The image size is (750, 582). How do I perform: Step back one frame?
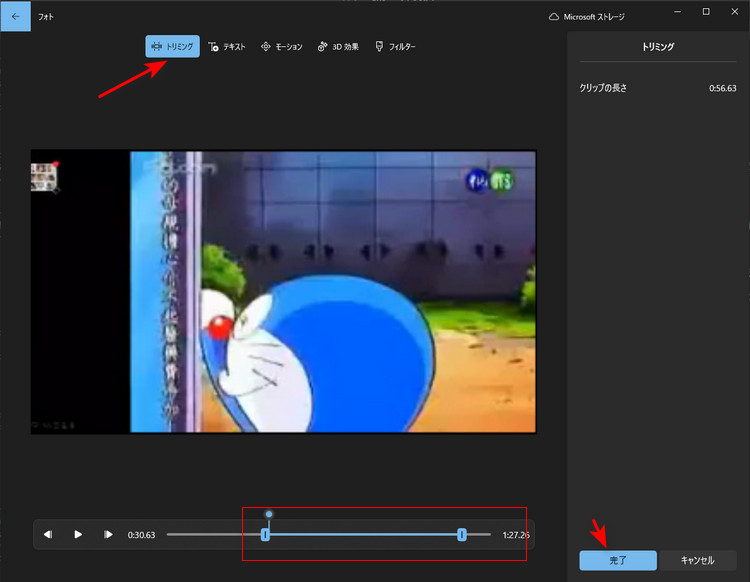(x=48, y=535)
